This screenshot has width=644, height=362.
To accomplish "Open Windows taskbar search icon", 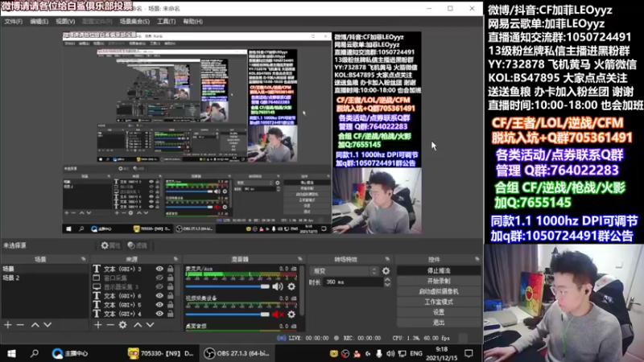I will (35, 353).
